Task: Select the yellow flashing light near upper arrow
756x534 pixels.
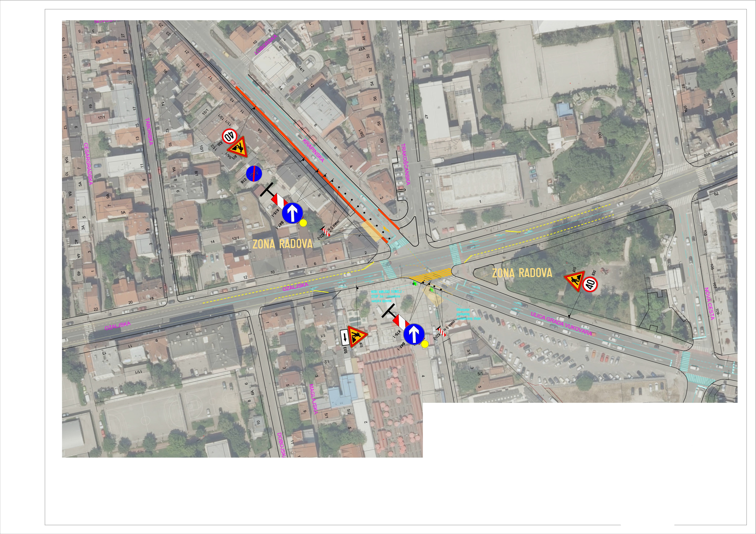Action: (303, 223)
